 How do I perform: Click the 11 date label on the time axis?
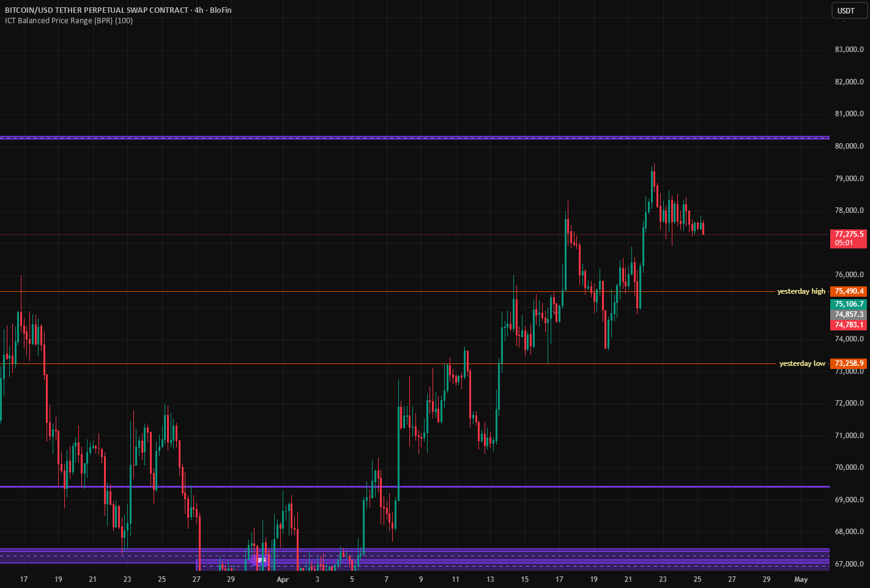pos(455,579)
